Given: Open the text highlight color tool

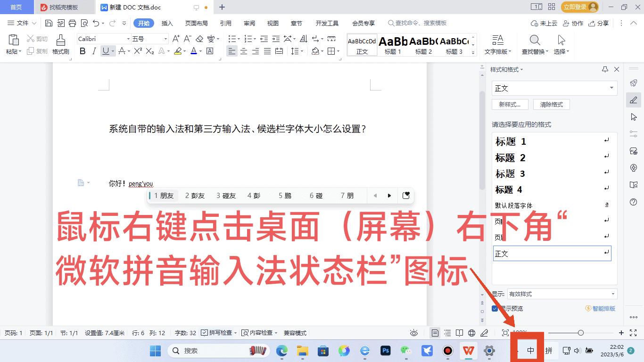Looking at the screenshot, I should pos(179,51).
